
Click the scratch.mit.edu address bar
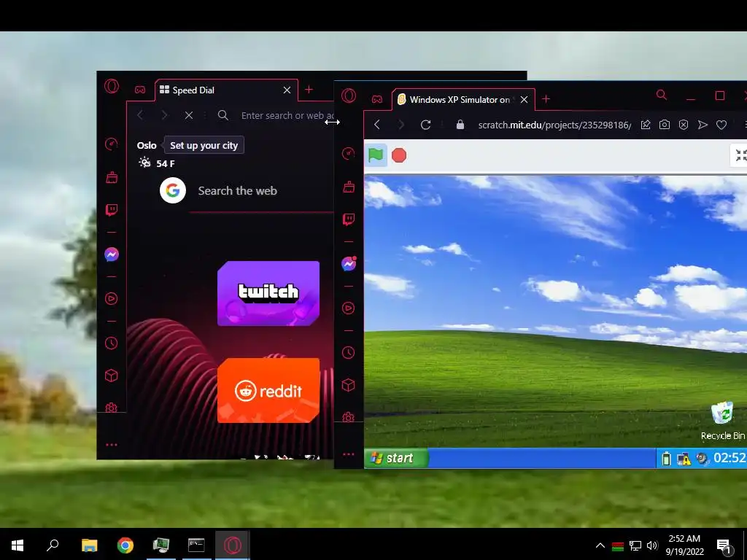coord(554,125)
